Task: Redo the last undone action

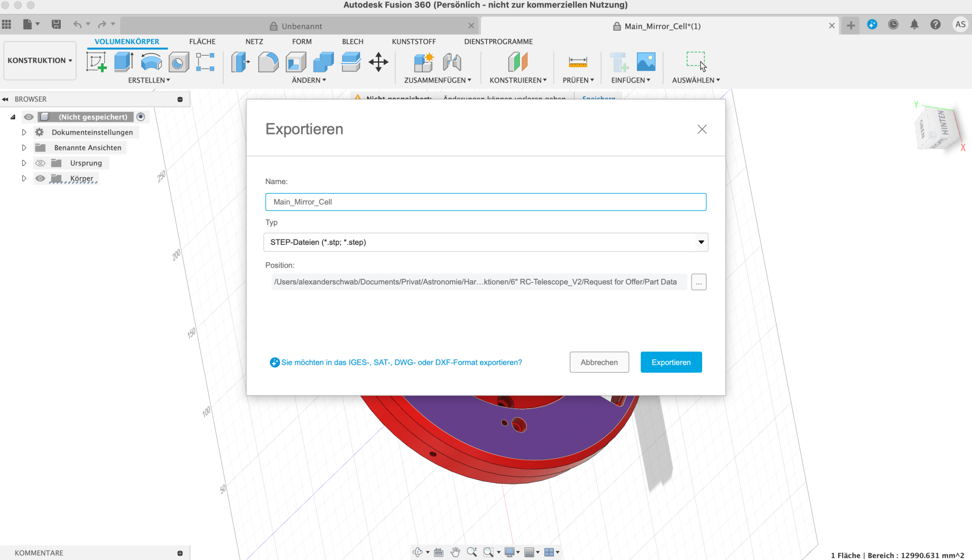Action: coord(102,24)
